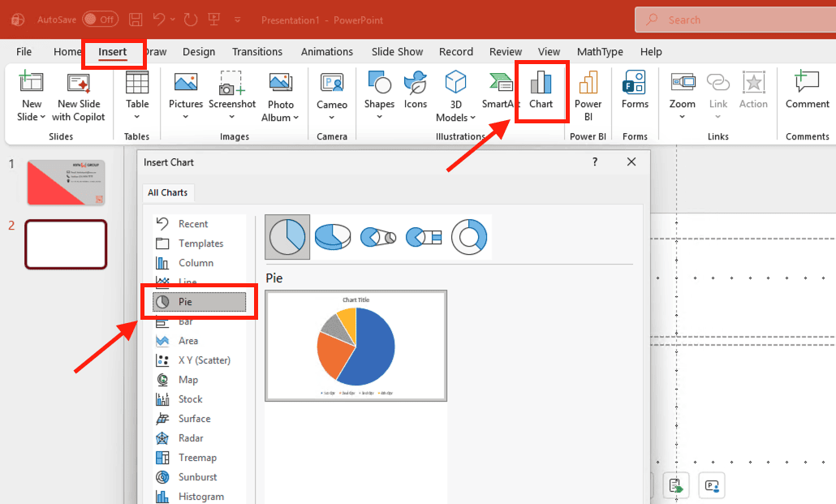This screenshot has height=504, width=836.
Task: Switch to the Transitions tab
Action: point(257,52)
